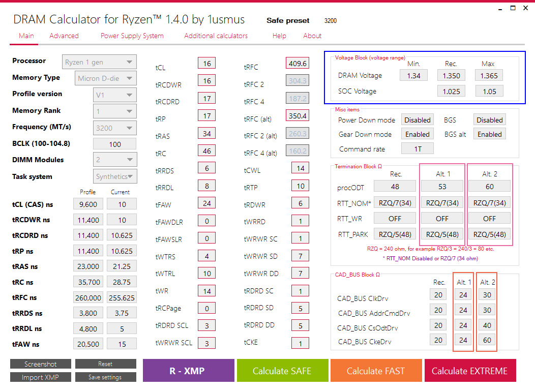Click CAD_BUS CkeDrv Alt. 2 value 60

pyautogui.click(x=487, y=340)
